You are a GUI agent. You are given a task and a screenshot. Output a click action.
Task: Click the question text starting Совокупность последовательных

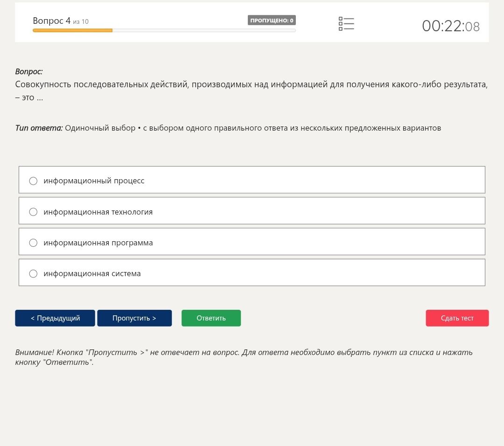252,91
